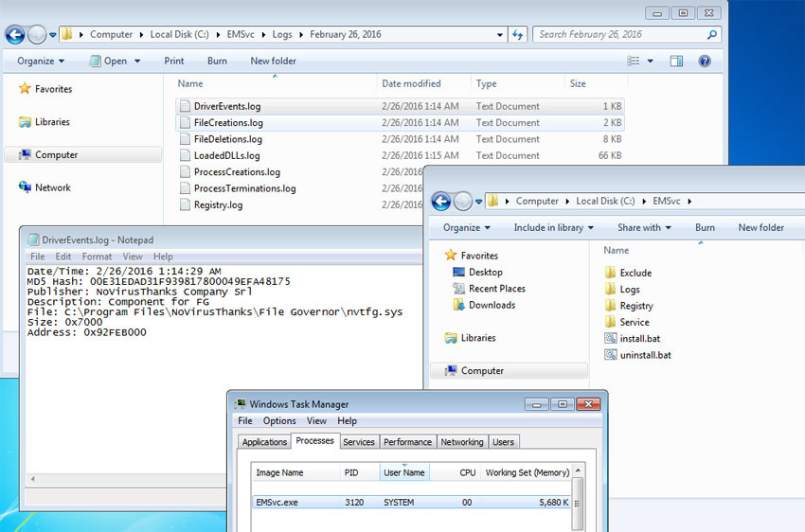
Task: Click Burn in the Logs window toolbar
Action: 217,61
